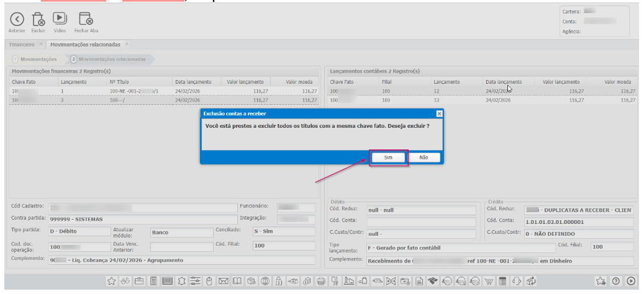The width and height of the screenshot is (644, 294).
Task: Click the Tipo partida field D - Débito
Action: 79,232
